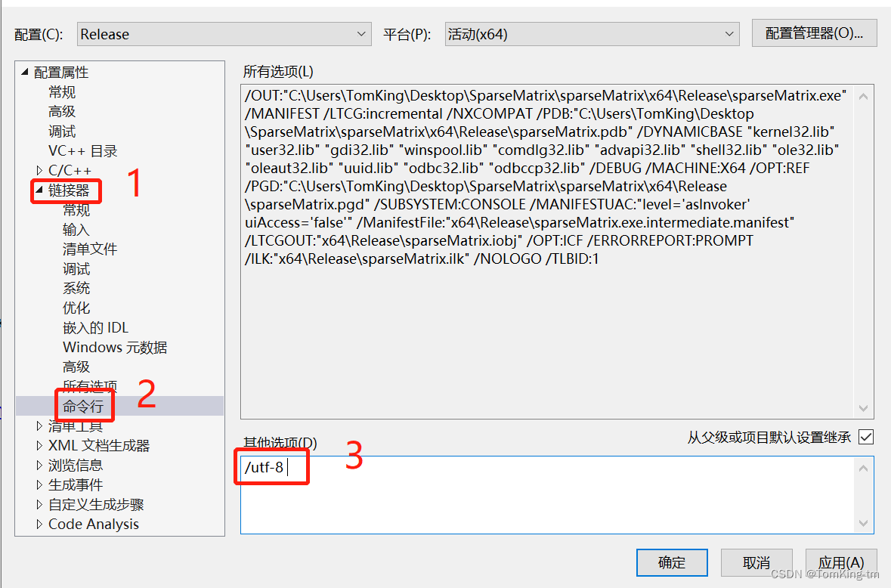Open the VC++ 目录 settings page
This screenshot has width=891, height=588.
84,150
